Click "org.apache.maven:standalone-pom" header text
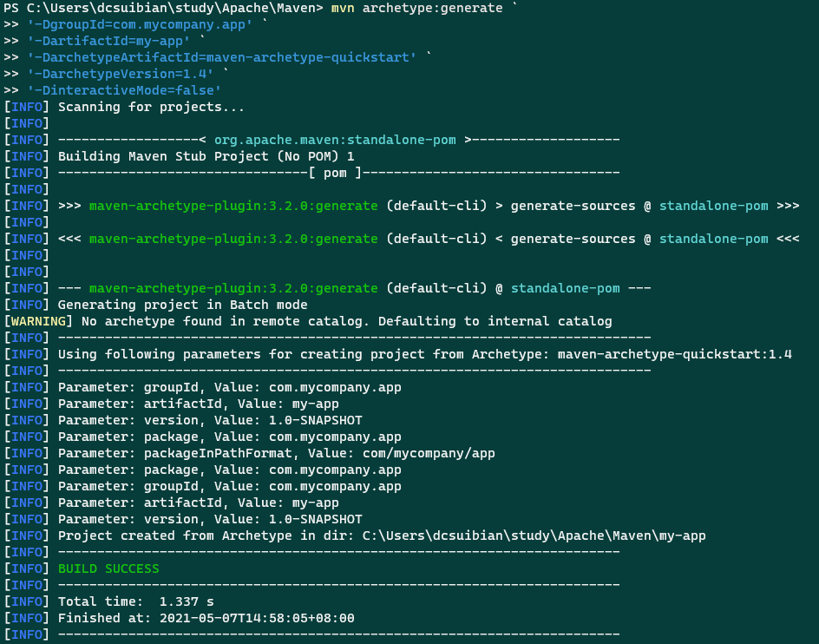Image resolution: width=819 pixels, height=644 pixels. point(335,140)
